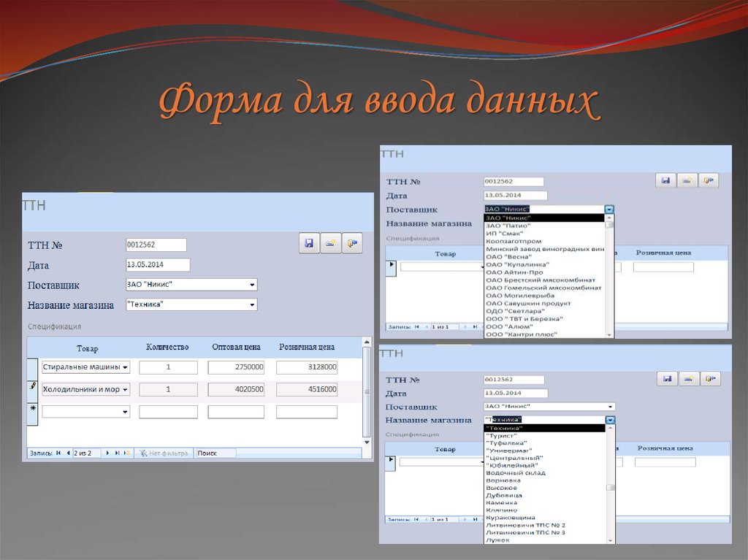Image resolution: width=748 pixels, height=560 pixels.
Task: Open the Название магазина dropdown
Action: pos(252,304)
